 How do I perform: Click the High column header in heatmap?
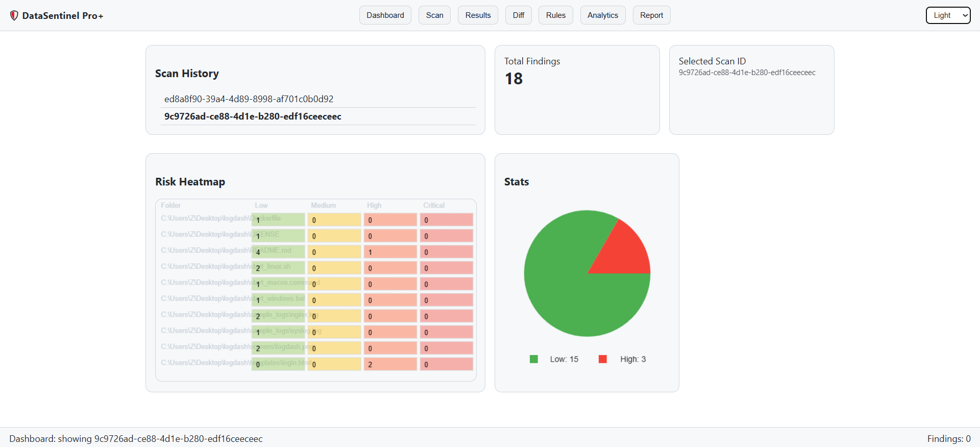tap(374, 205)
